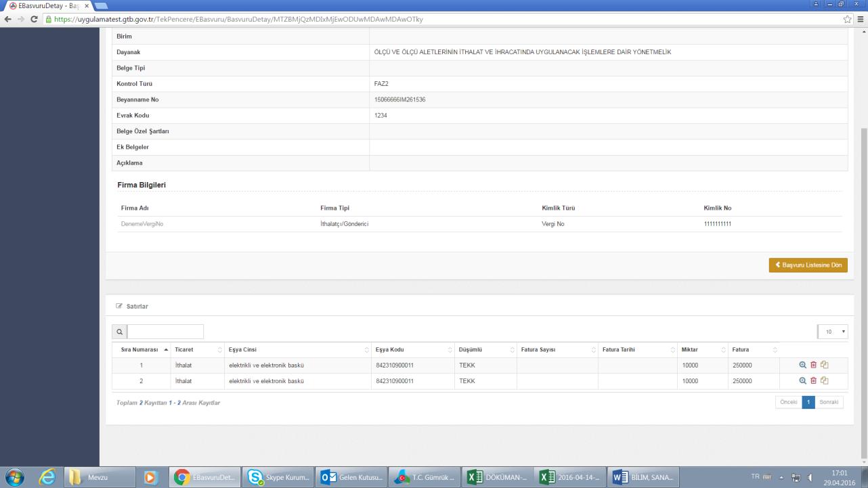This screenshot has width=868, height=488.
Task: Sort by Miktar column
Action: coord(703,350)
